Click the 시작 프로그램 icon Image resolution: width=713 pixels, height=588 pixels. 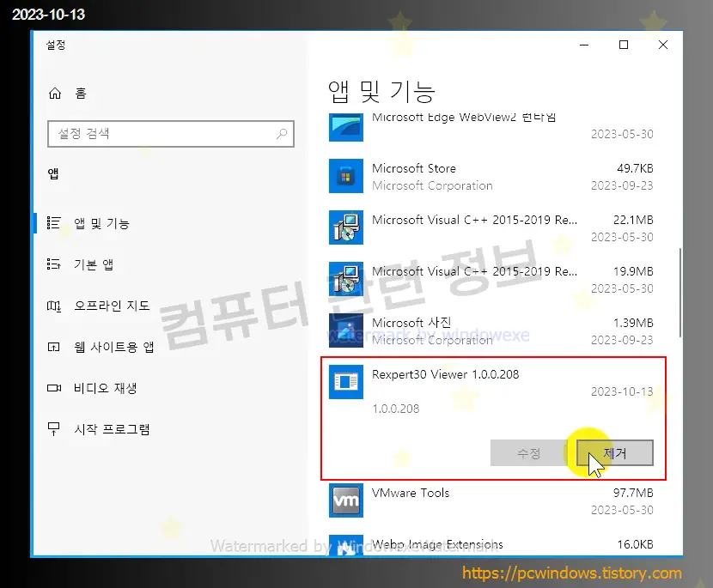tap(53, 429)
